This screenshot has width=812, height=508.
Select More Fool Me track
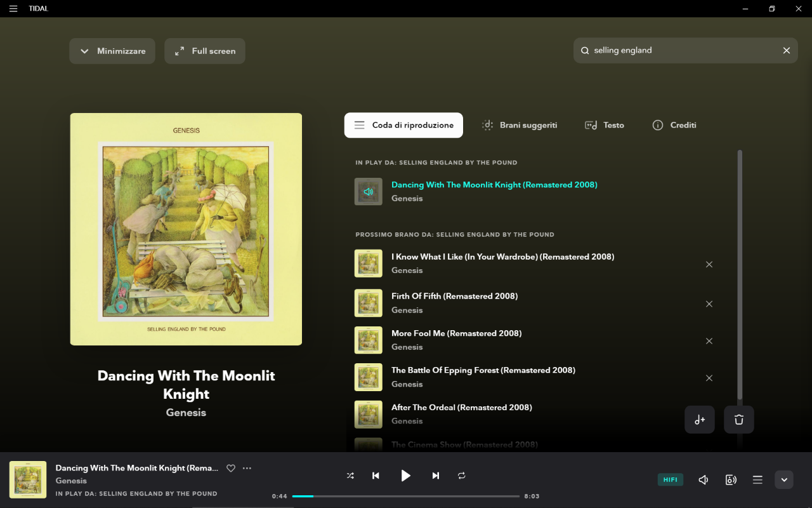point(456,333)
